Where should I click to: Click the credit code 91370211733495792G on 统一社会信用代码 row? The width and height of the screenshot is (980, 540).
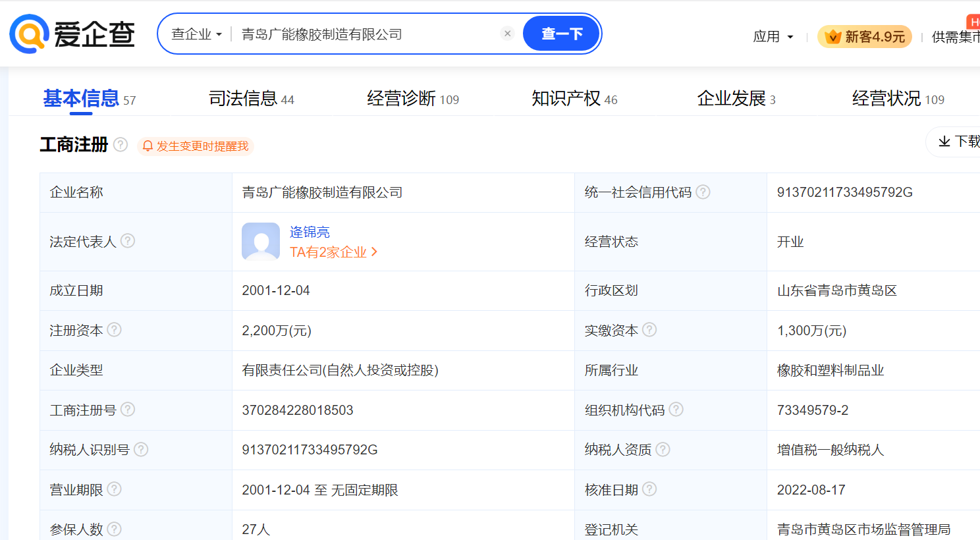845,192
